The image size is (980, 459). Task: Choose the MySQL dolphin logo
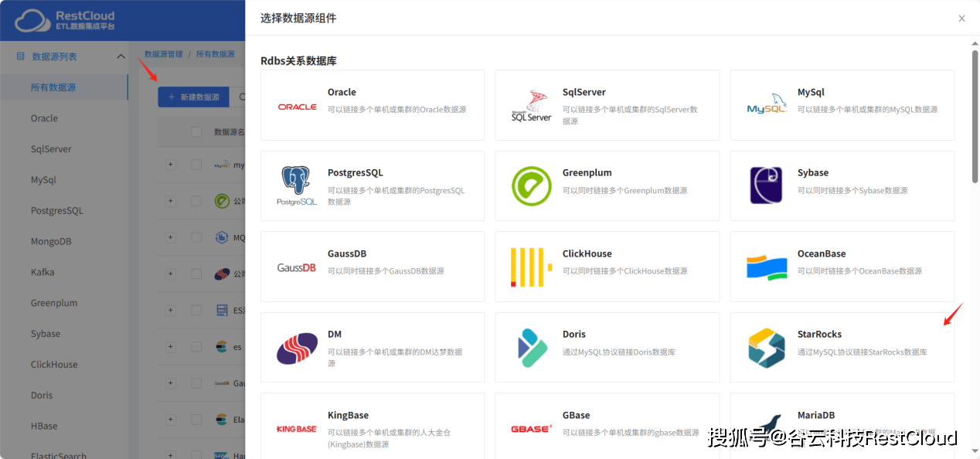point(767,107)
